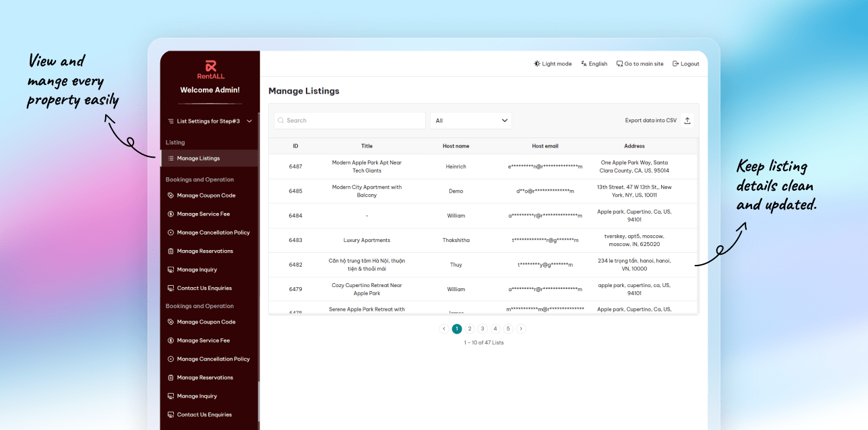868x430 pixels.
Task: Jump to pagination page 2
Action: [x=470, y=329]
